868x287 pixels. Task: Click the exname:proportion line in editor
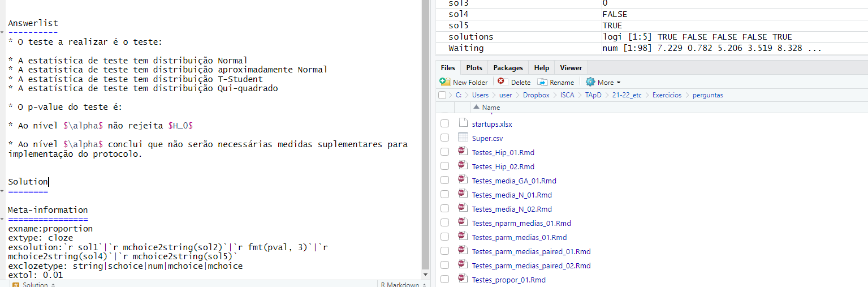50,229
